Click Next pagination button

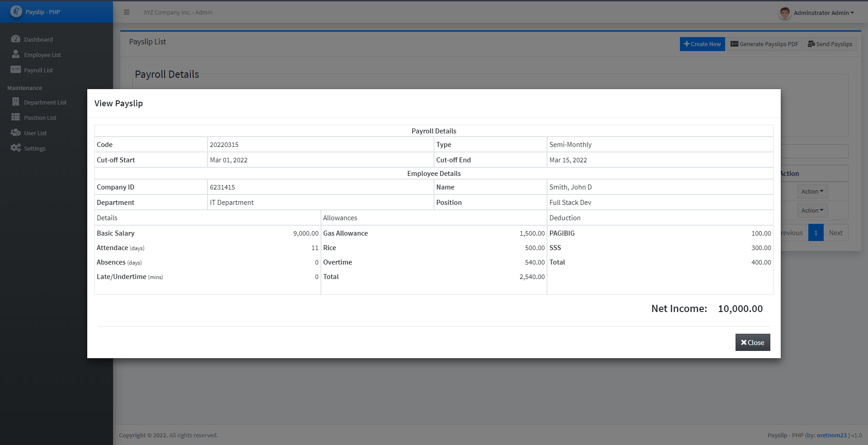(x=835, y=233)
